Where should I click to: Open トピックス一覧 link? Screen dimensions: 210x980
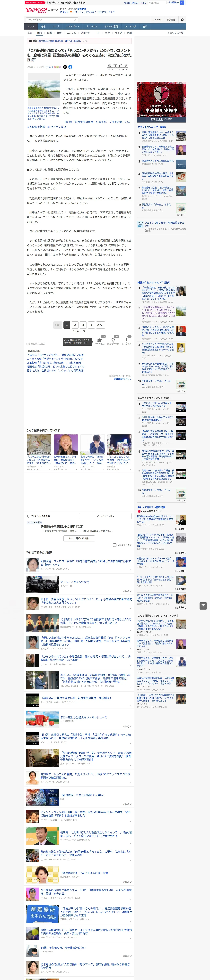click(175, 33)
